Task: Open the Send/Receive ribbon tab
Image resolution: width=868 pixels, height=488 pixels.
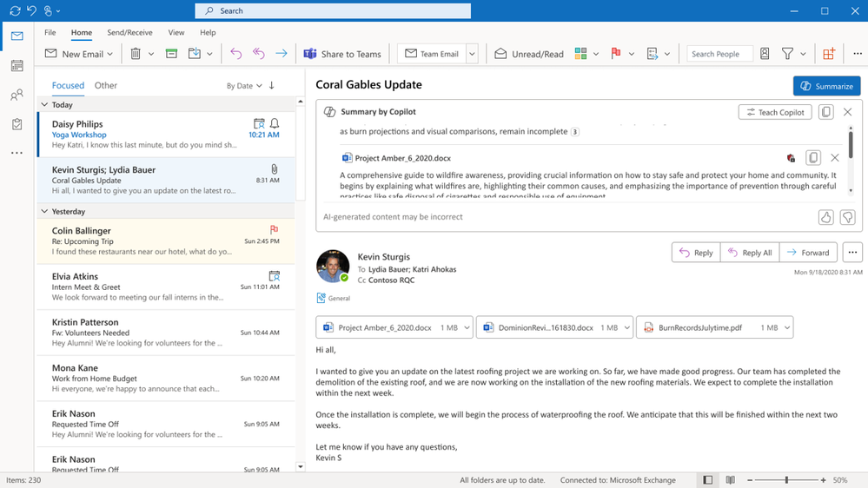Action: point(129,32)
